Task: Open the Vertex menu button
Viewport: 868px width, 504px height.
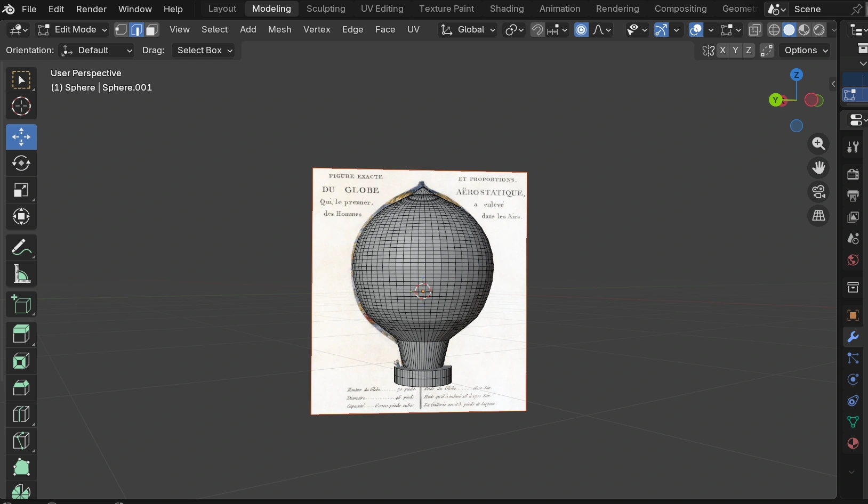Action: pos(317,29)
